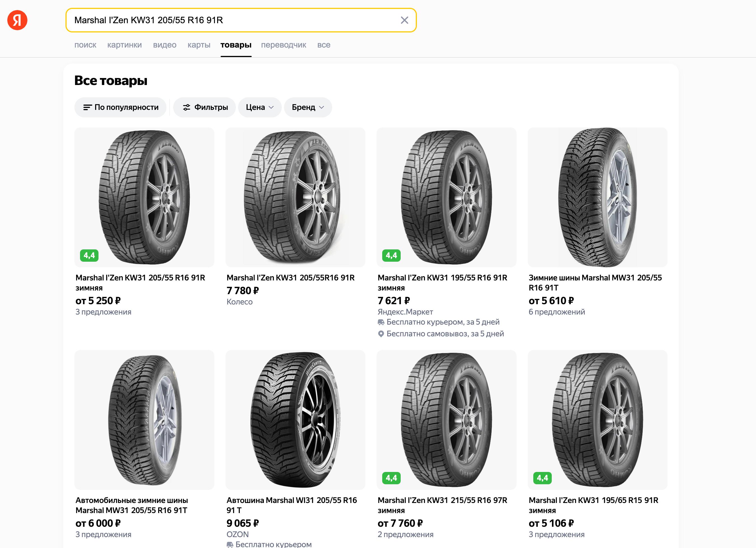The height and width of the screenshot is (548, 756).
Task: Click the 4,4 rating badge on 215/55 R16 97R tire
Action: tap(391, 478)
